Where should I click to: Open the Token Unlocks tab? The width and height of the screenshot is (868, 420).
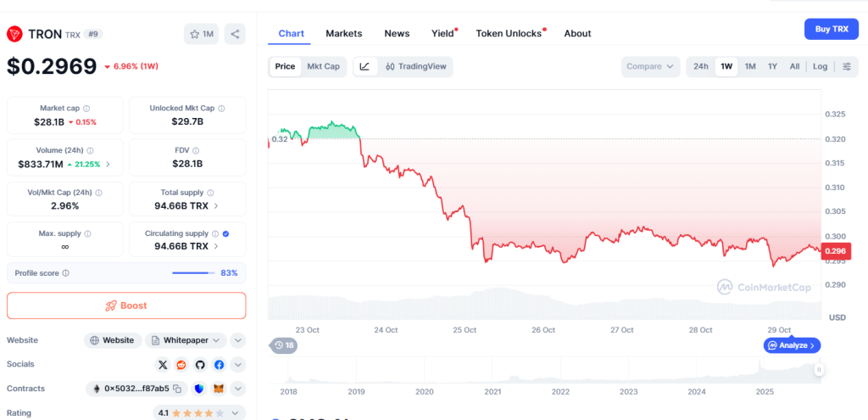point(509,33)
